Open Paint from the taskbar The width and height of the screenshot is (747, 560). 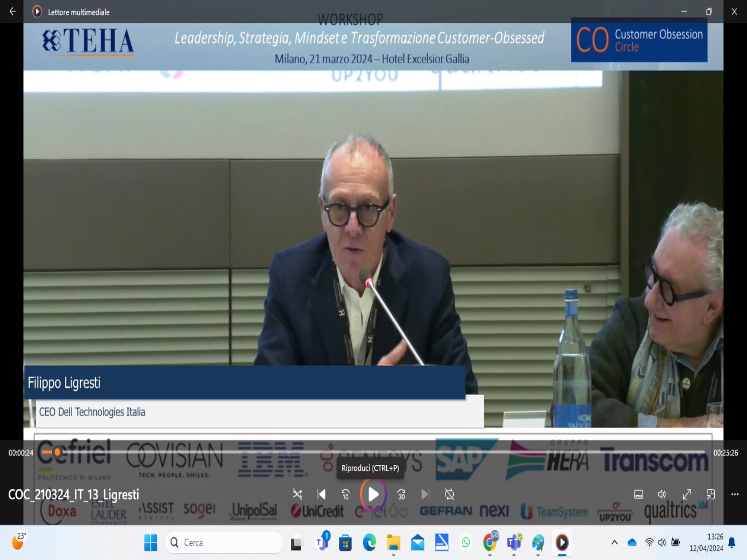[538, 542]
